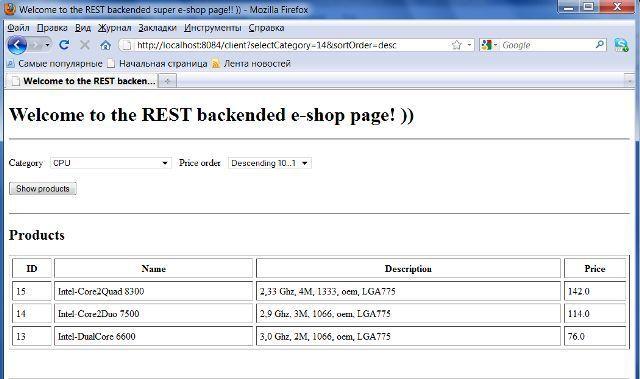Open the address bar history dropdown arrow
Image resolution: width=640 pixels, height=379 pixels.
tap(469, 45)
